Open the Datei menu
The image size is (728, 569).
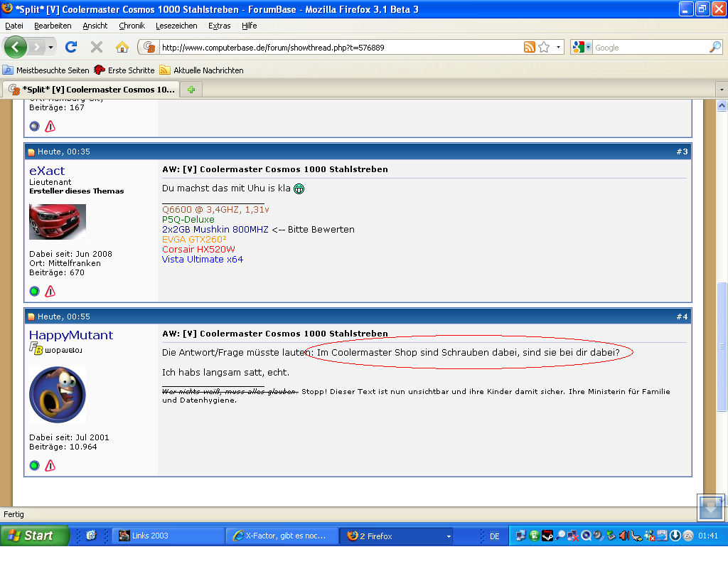tap(14, 26)
